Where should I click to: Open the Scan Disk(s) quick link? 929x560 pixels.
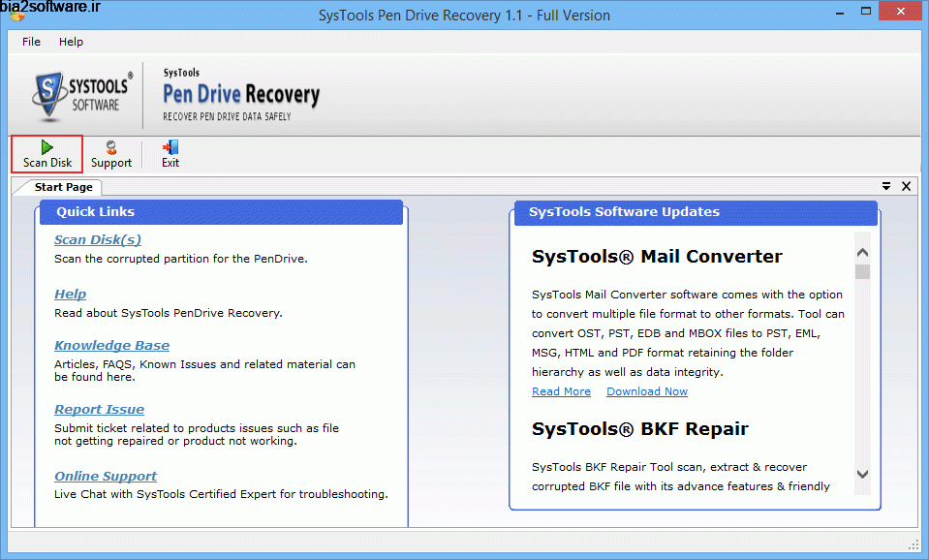pos(97,239)
